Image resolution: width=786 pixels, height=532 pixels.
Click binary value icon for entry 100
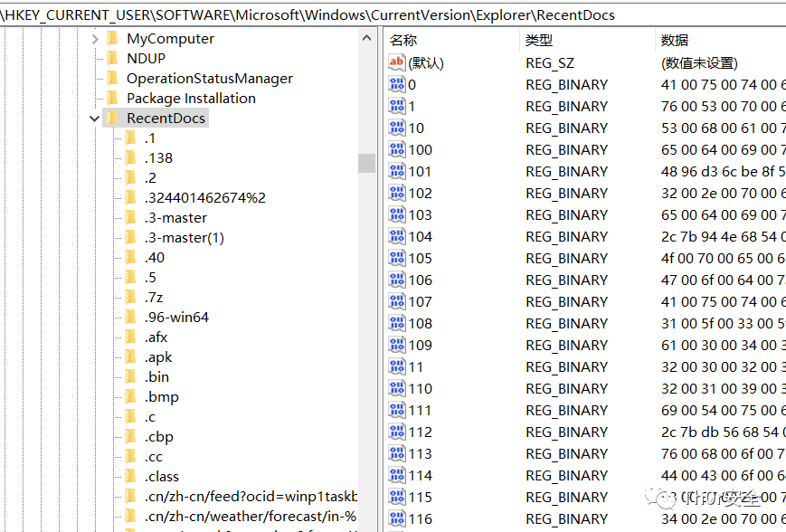pos(396,149)
